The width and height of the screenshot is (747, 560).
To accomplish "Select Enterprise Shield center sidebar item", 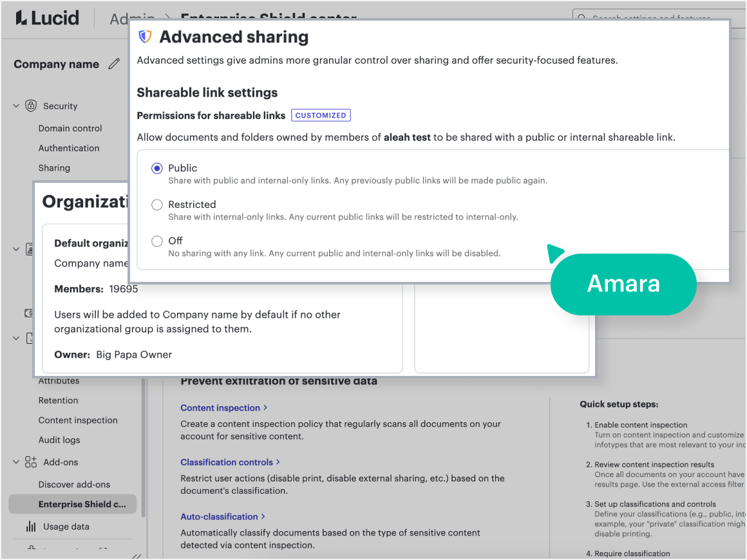I will tap(72, 504).
